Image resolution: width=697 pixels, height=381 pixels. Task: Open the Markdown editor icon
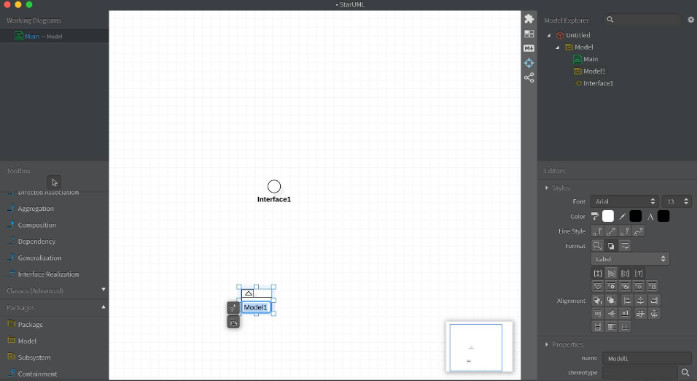(x=529, y=48)
